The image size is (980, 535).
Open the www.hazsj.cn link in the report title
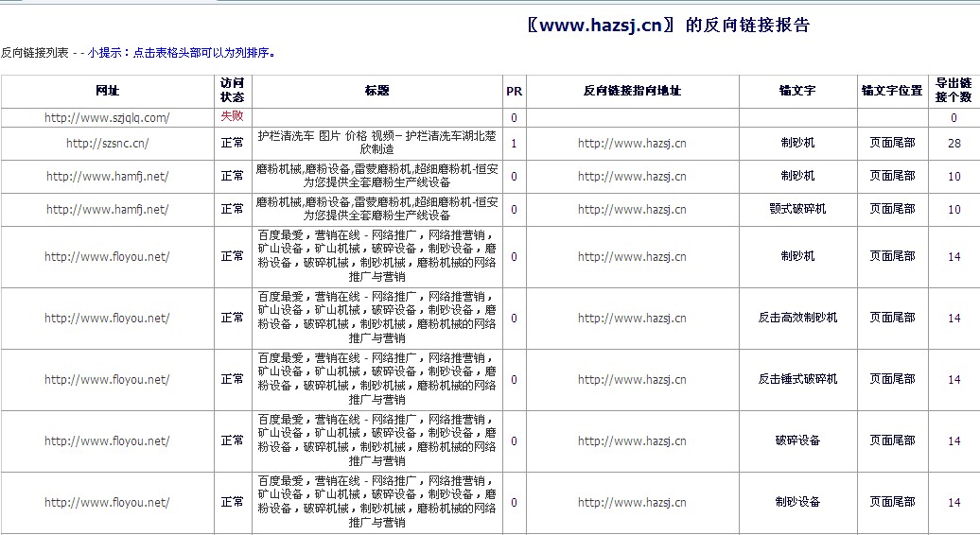[601, 26]
